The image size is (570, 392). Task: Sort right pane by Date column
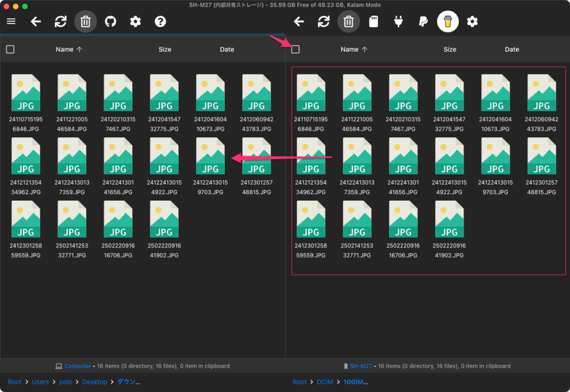[x=512, y=49]
